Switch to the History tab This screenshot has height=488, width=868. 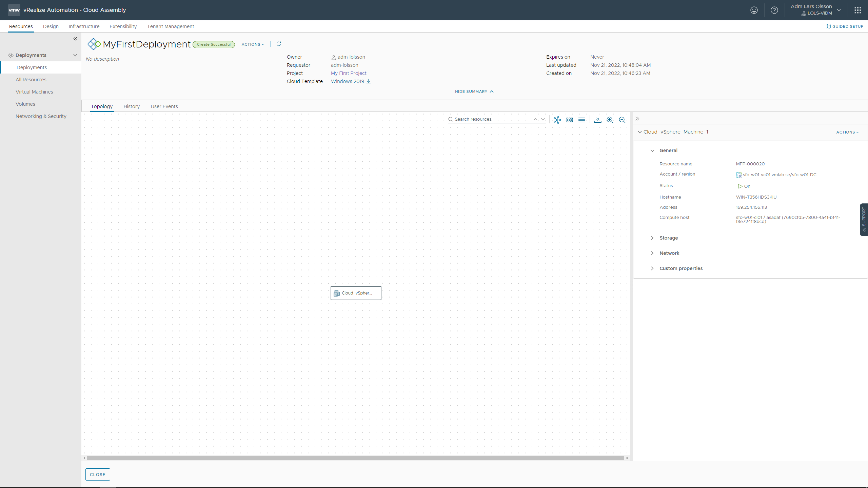(132, 106)
